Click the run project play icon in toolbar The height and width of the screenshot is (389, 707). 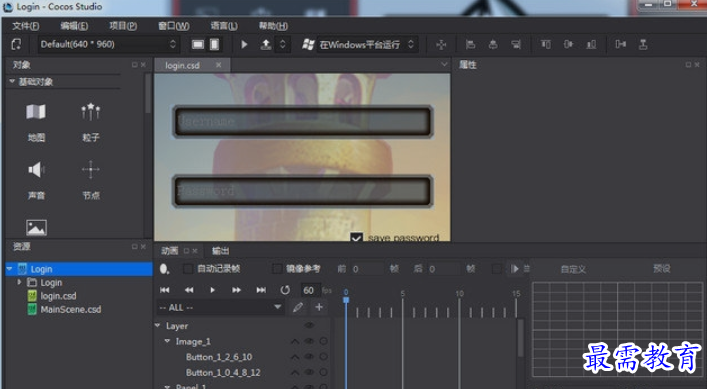click(x=244, y=45)
